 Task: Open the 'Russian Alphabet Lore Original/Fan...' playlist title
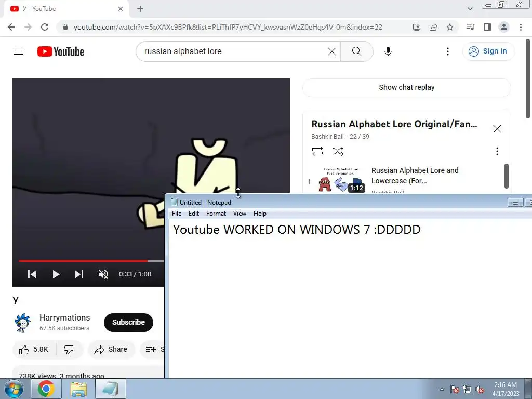(394, 124)
